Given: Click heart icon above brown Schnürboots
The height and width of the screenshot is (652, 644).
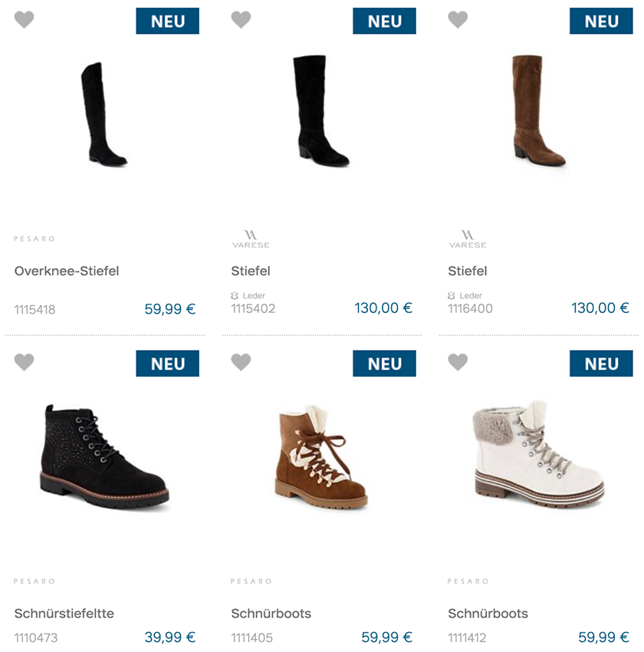Looking at the screenshot, I should [241, 362].
